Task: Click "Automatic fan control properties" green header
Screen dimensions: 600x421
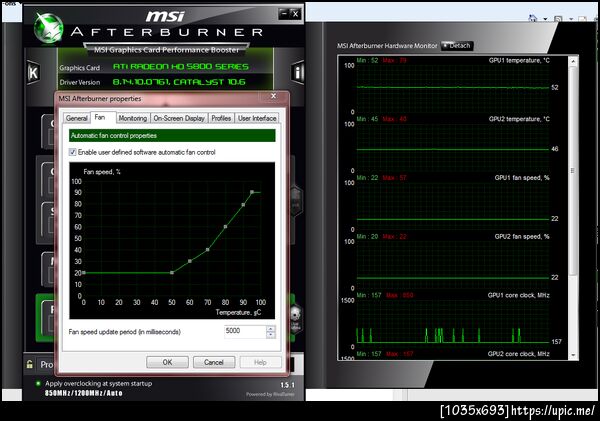Action: (172, 135)
